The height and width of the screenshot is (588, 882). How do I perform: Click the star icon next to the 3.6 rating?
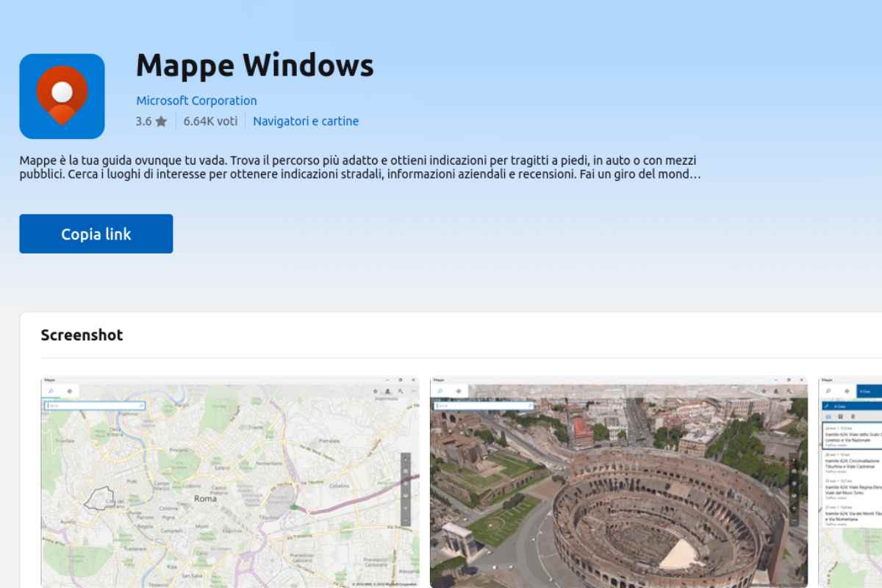coord(161,121)
